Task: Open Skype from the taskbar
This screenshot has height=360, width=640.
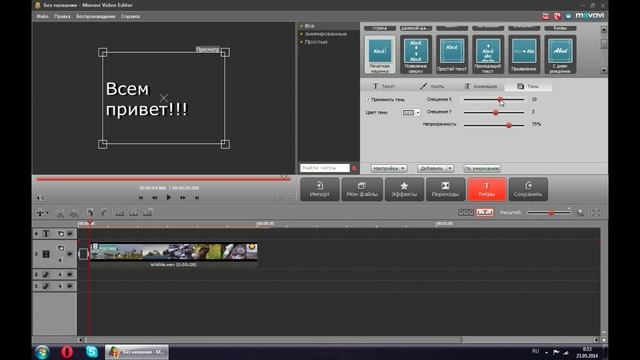Action: click(x=92, y=352)
